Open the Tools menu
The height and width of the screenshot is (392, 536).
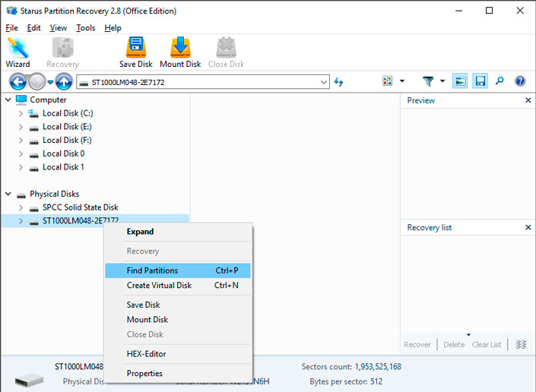(85, 27)
